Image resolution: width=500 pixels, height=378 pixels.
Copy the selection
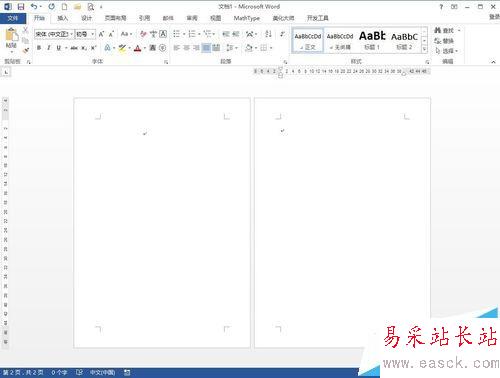(x=25, y=40)
